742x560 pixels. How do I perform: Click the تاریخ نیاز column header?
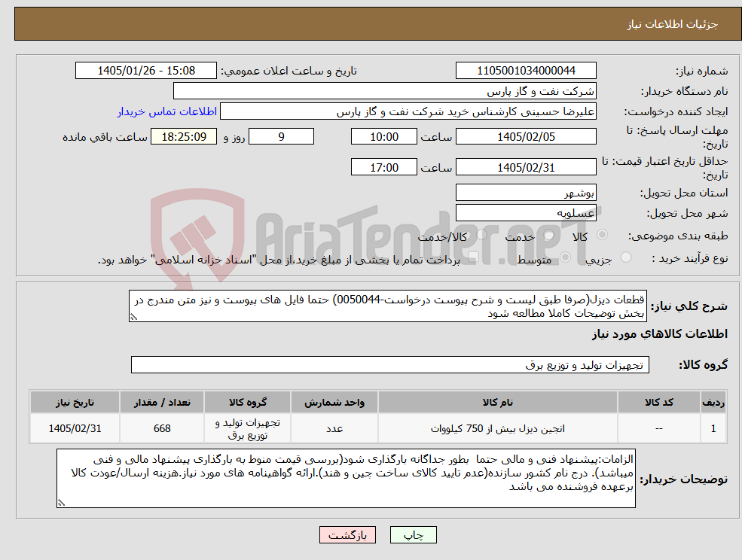click(x=75, y=403)
